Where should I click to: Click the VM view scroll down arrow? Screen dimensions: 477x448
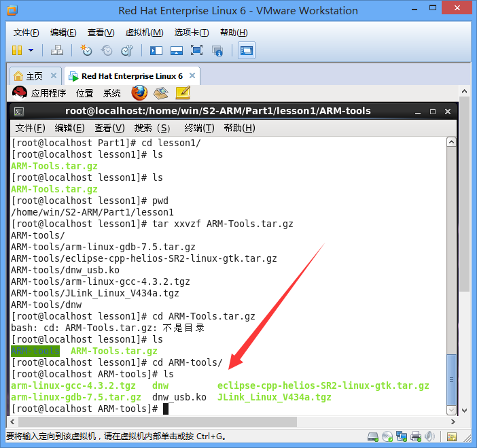coord(464,410)
